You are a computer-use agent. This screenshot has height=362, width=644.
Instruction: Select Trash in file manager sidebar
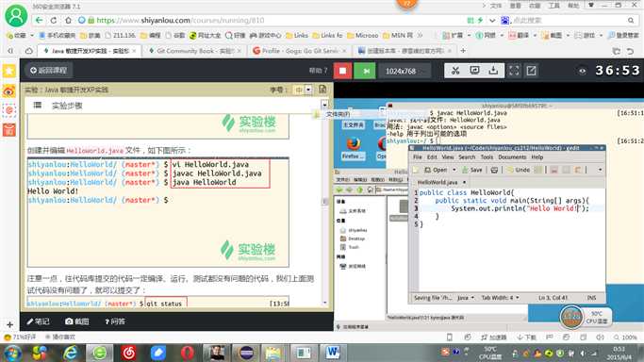[x=350, y=247]
